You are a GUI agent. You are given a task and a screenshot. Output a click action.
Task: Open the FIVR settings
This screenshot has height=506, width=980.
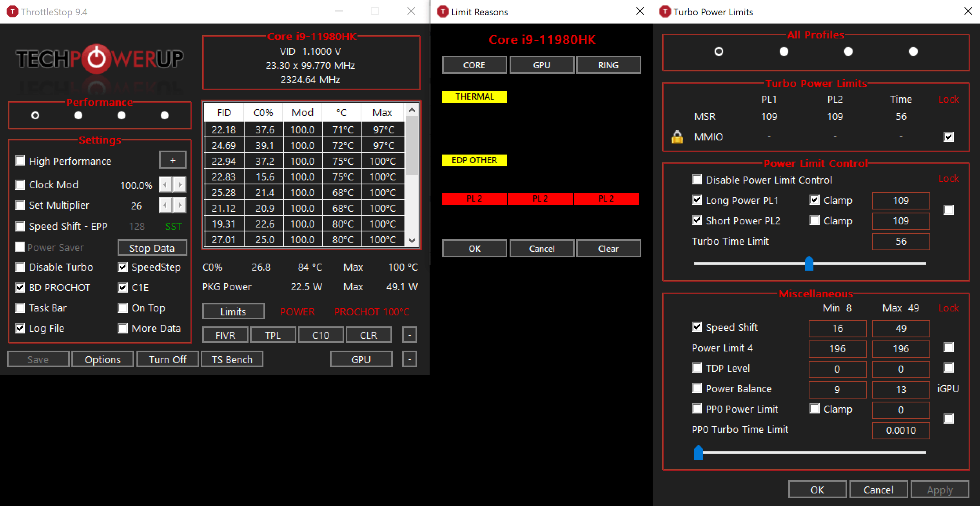tap(225, 335)
